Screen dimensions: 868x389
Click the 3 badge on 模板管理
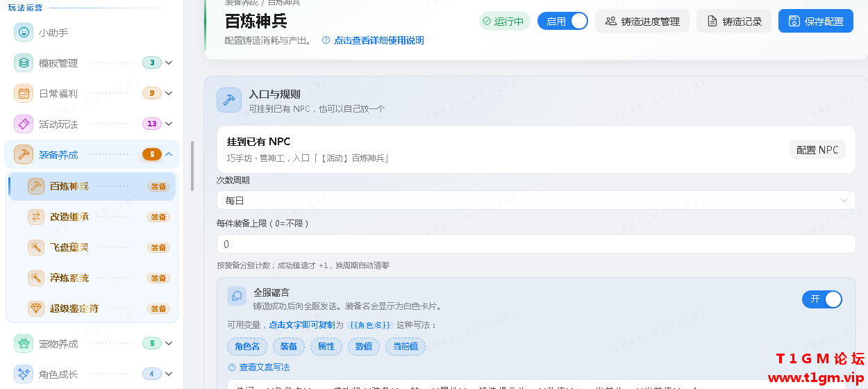coord(152,63)
